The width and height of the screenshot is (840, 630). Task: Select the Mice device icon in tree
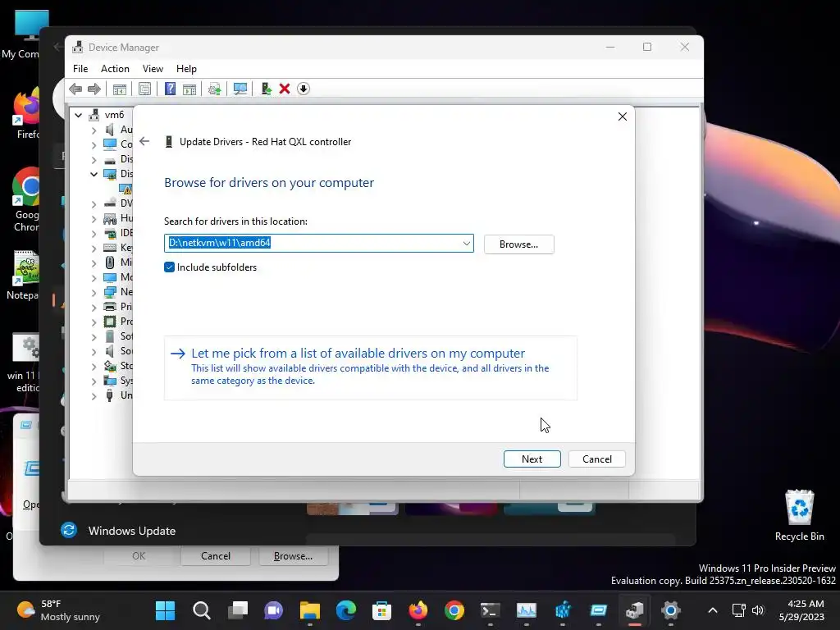[110, 262]
